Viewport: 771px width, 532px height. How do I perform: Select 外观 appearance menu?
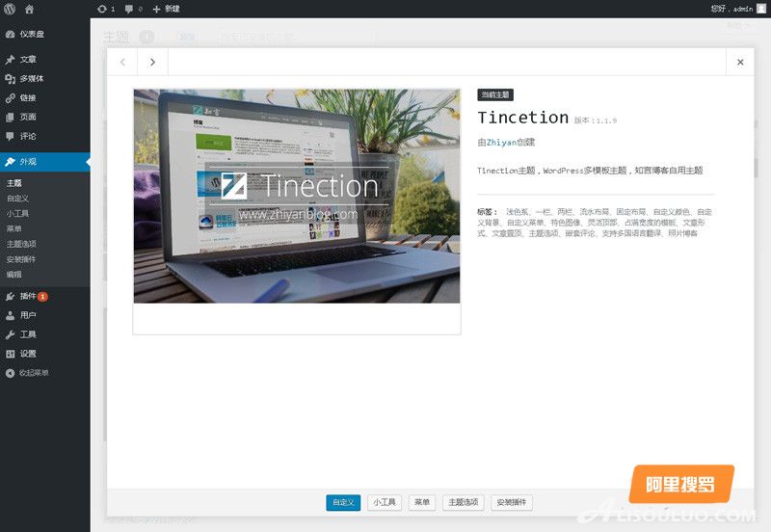pyautogui.click(x=44, y=162)
